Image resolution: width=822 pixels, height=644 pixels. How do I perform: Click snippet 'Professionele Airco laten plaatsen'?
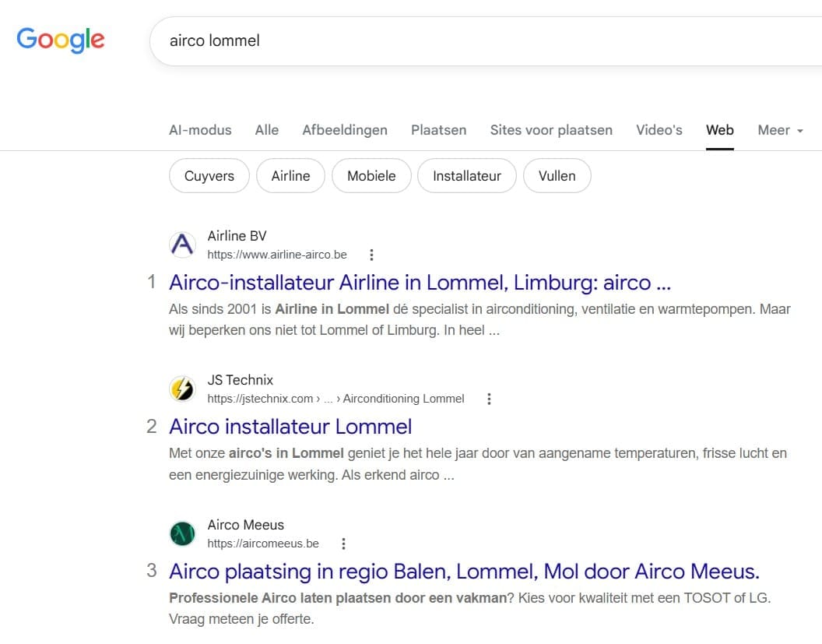(469, 608)
